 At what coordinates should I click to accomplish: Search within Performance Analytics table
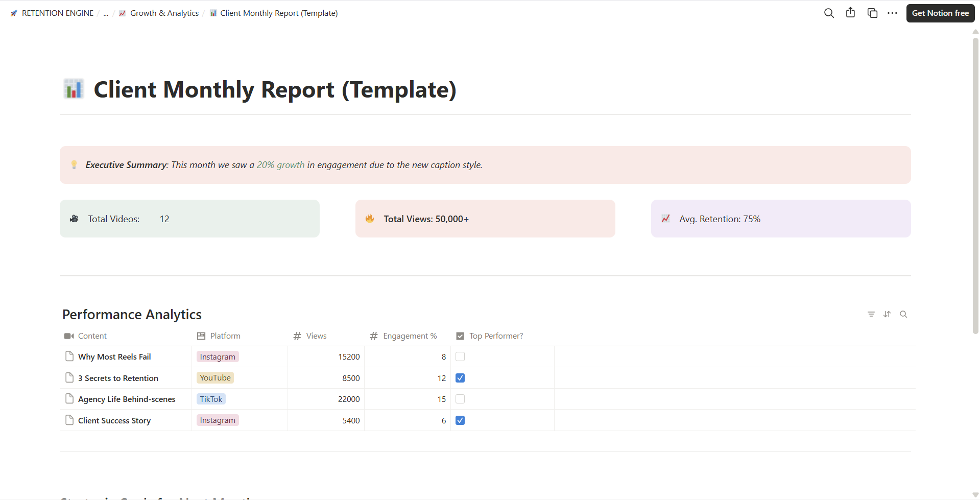903,314
